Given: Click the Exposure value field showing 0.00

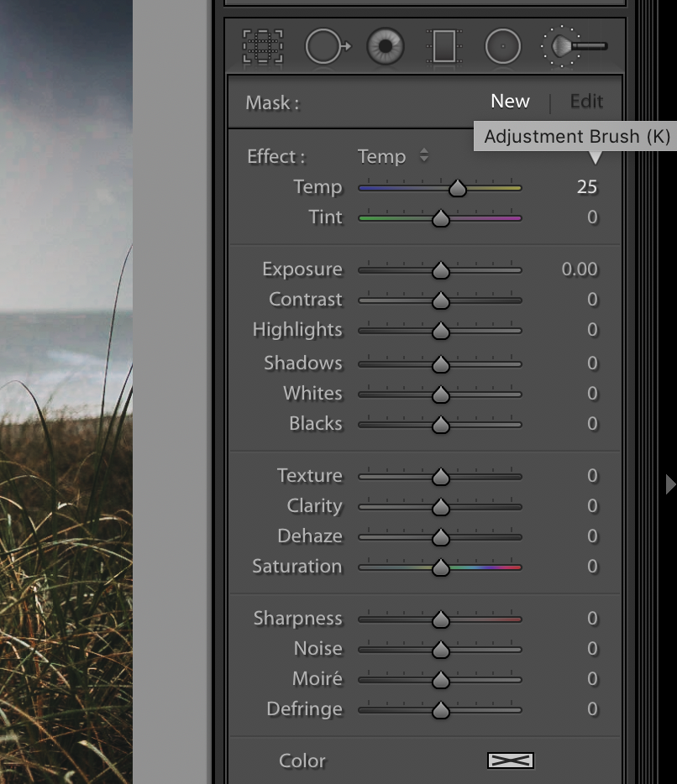Looking at the screenshot, I should [580, 269].
